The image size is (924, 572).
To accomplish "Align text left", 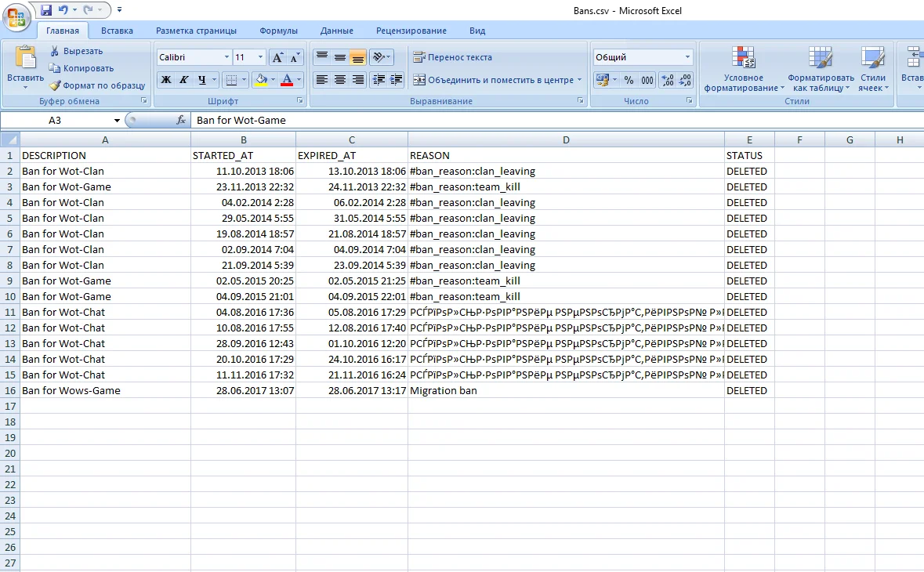I will [x=322, y=79].
